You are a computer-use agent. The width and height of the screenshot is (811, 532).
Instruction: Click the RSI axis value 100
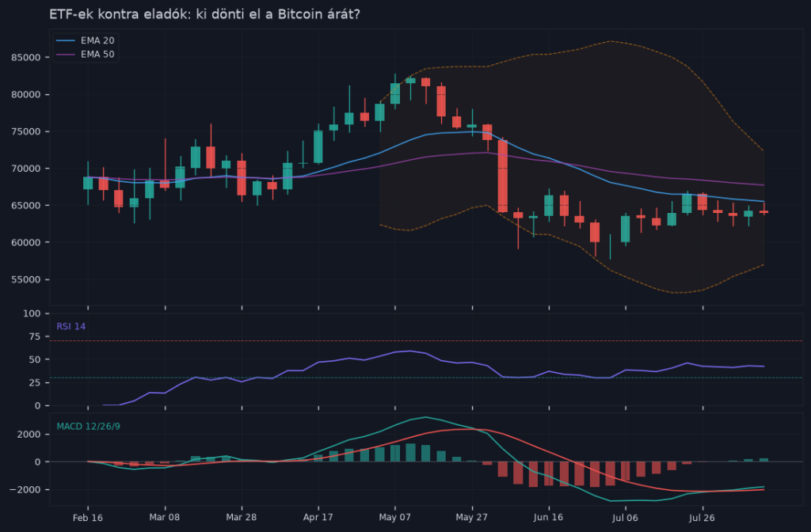(x=32, y=313)
